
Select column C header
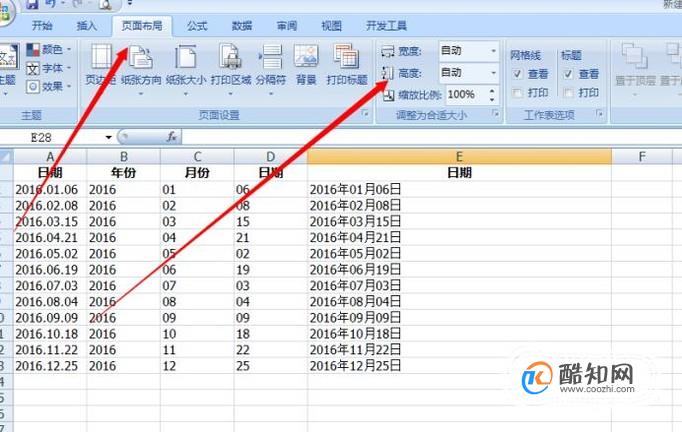pos(197,157)
